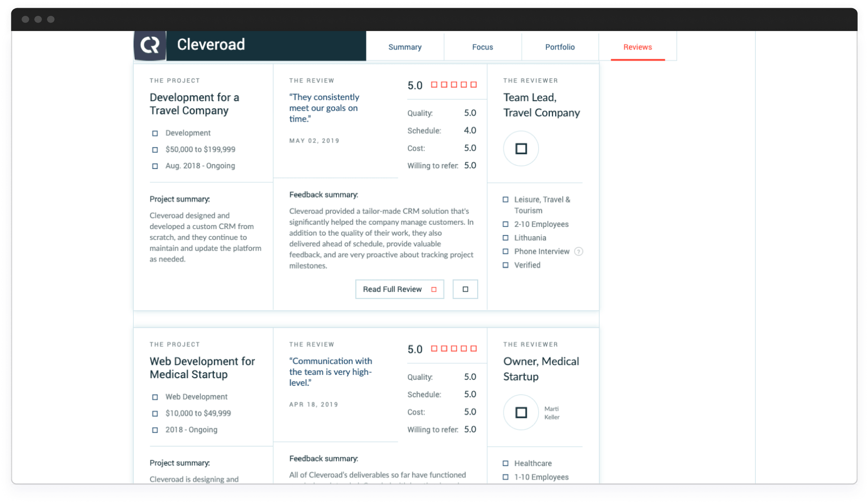Open the Summary tab
Image resolution: width=868 pixels, height=503 pixels.
(x=405, y=47)
